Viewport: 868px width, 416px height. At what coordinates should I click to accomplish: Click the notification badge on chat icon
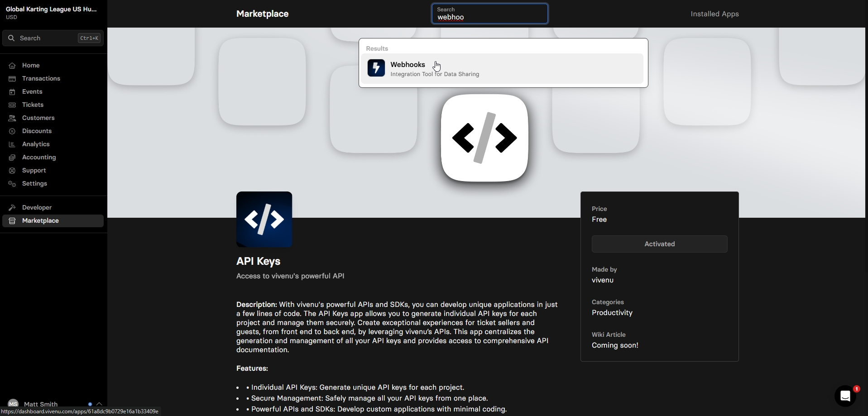point(856,389)
